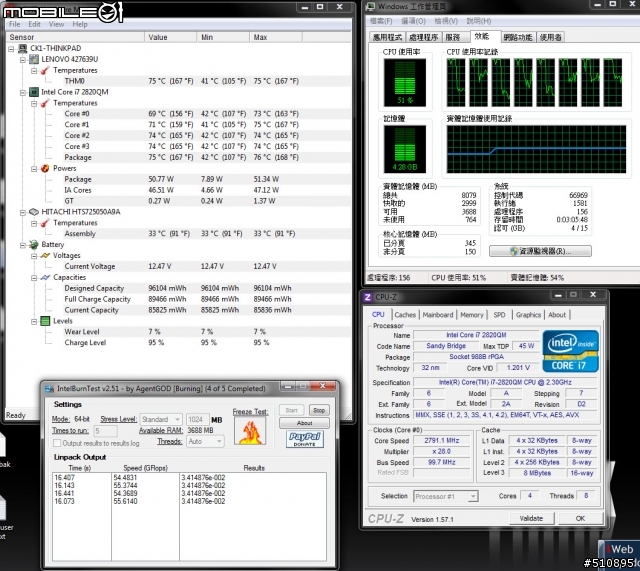Click thermometer icon under HITACHI Temperatures
640x571 pixels.
click(45, 223)
